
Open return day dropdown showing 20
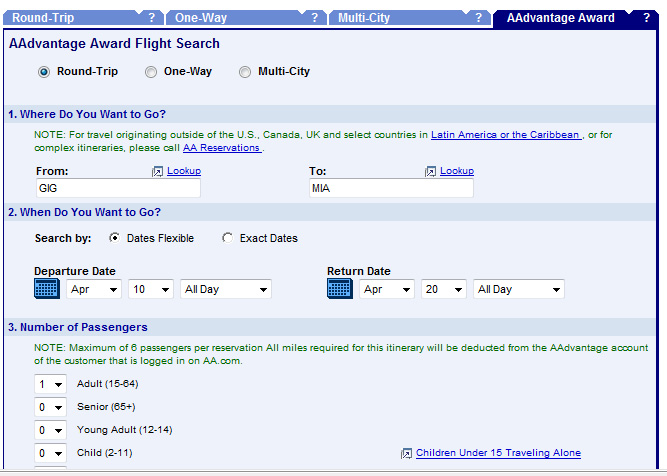444,289
